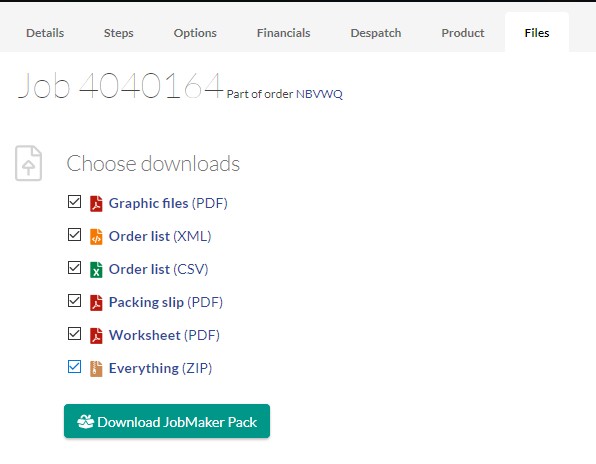
Task: Open the NBVWQ order link
Action: pyautogui.click(x=319, y=94)
